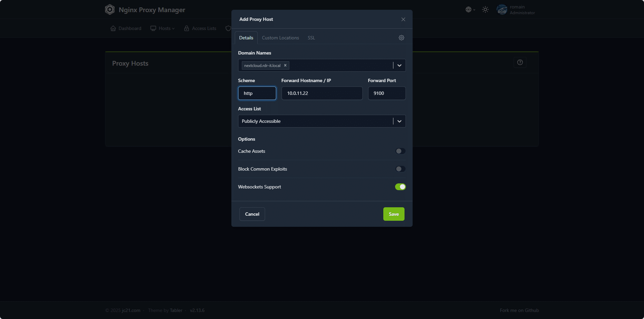Click the Forward Hostname / IP field
Screen dimensions: 644x319
click(322, 93)
